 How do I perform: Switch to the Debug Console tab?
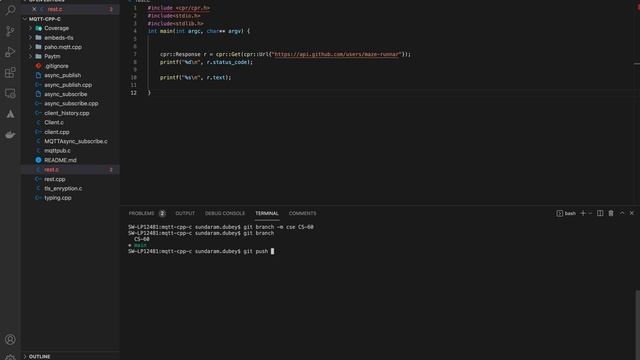tap(225, 213)
